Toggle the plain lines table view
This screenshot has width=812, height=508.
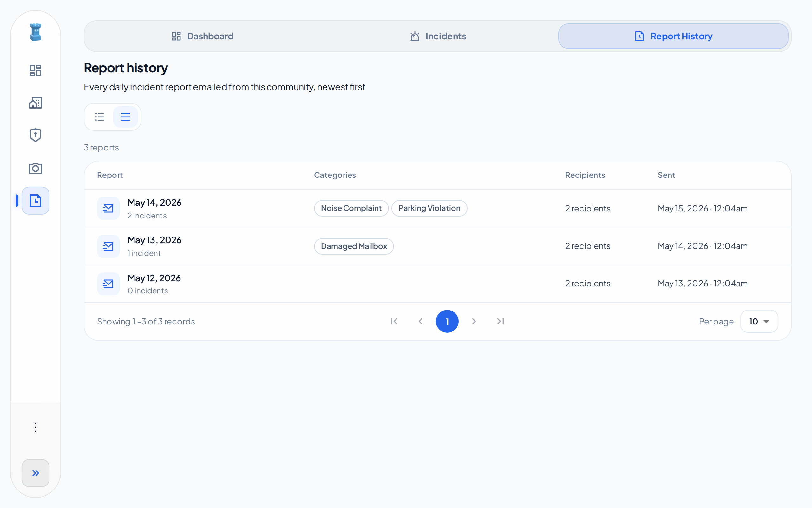pyautogui.click(x=126, y=117)
